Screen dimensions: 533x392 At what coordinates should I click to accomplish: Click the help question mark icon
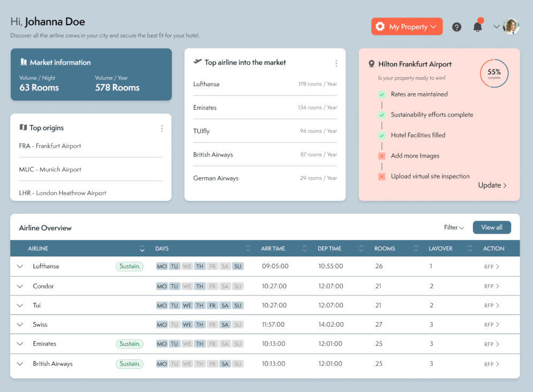pyautogui.click(x=456, y=27)
